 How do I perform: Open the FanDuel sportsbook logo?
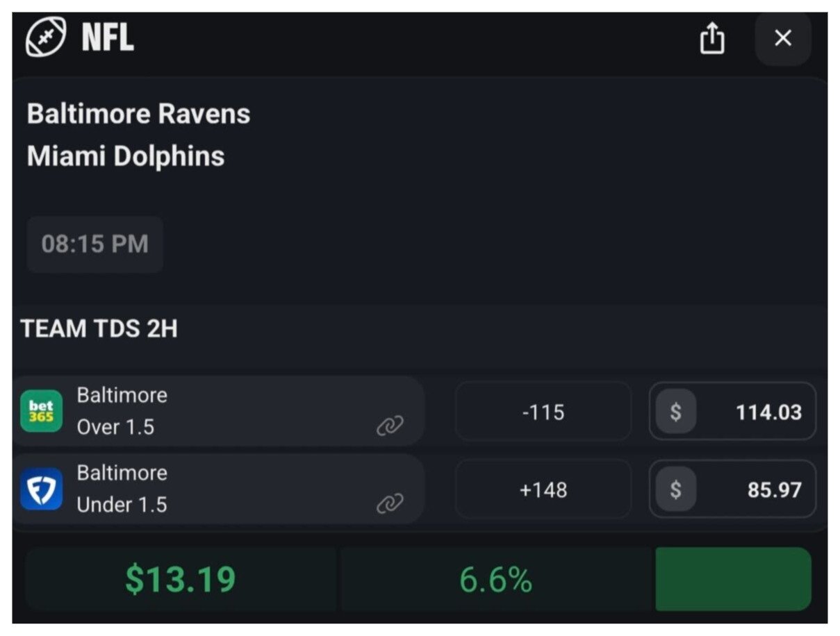(41, 489)
